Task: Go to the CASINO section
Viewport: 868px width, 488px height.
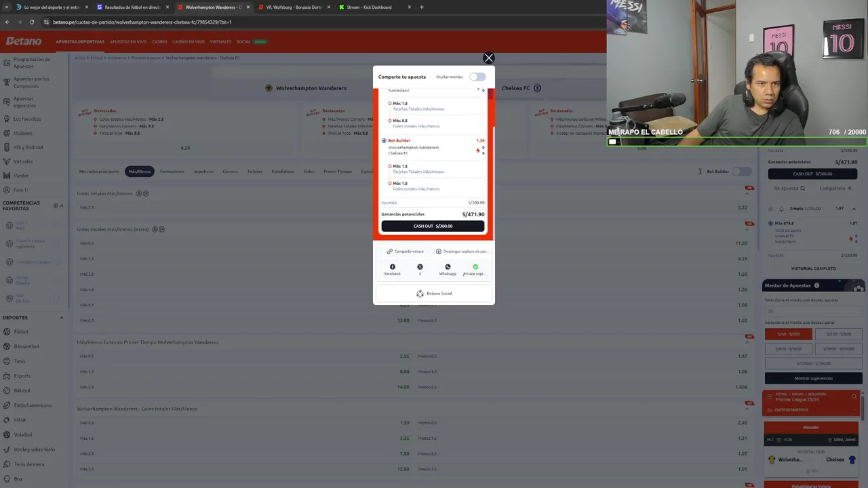Action: 159,41
